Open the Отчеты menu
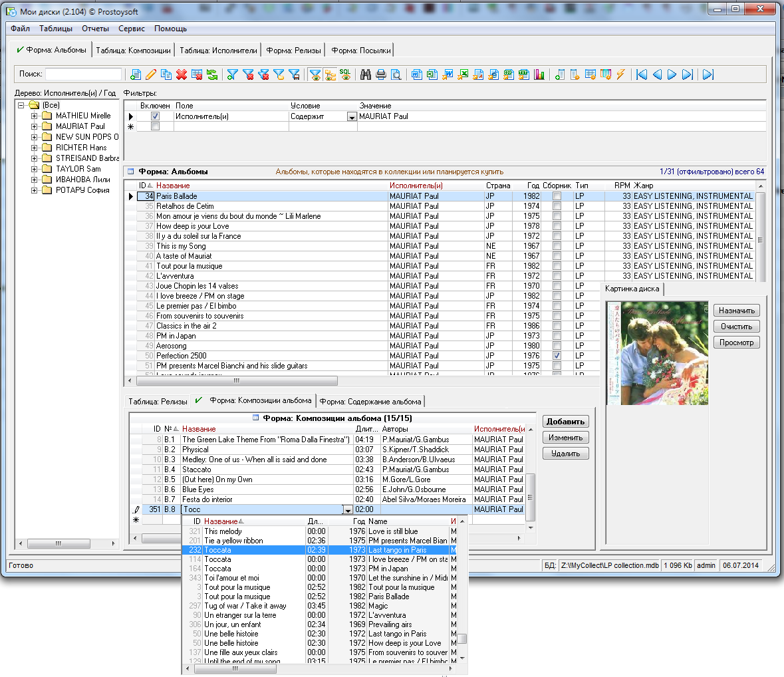The width and height of the screenshot is (784, 677). pyautogui.click(x=95, y=29)
